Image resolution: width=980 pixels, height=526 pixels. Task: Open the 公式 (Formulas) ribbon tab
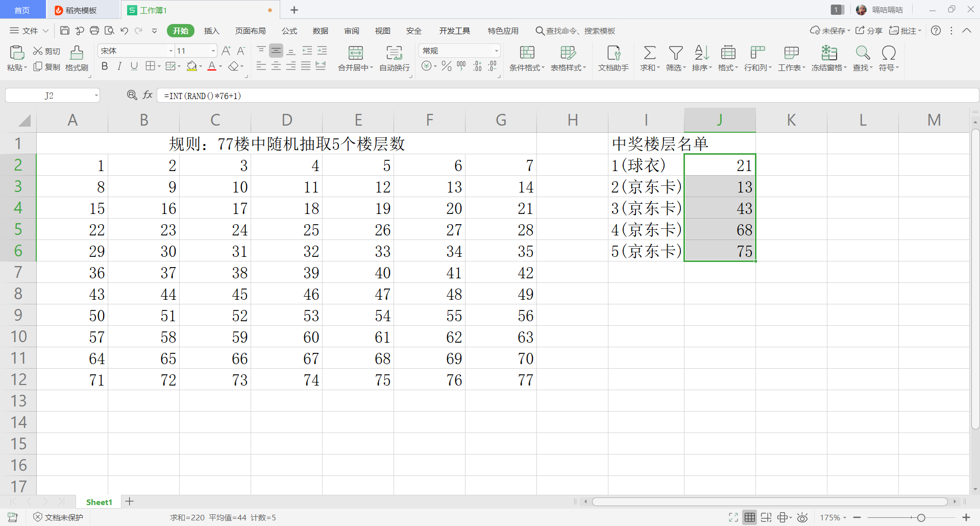(x=289, y=31)
